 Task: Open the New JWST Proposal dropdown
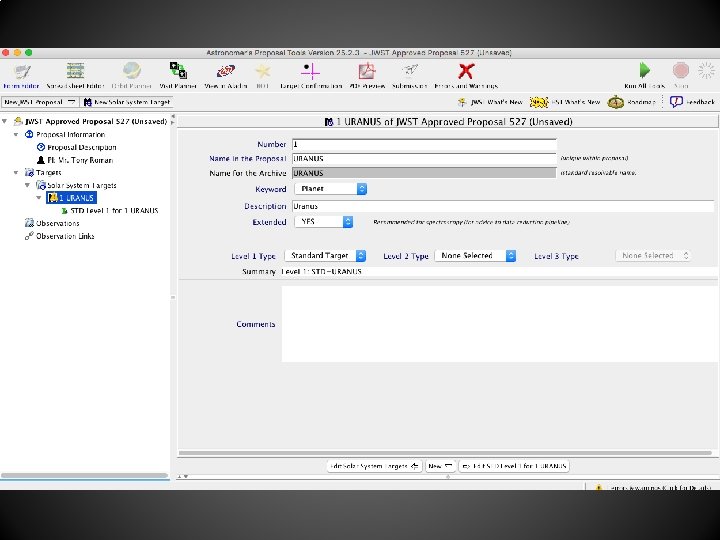[40, 102]
